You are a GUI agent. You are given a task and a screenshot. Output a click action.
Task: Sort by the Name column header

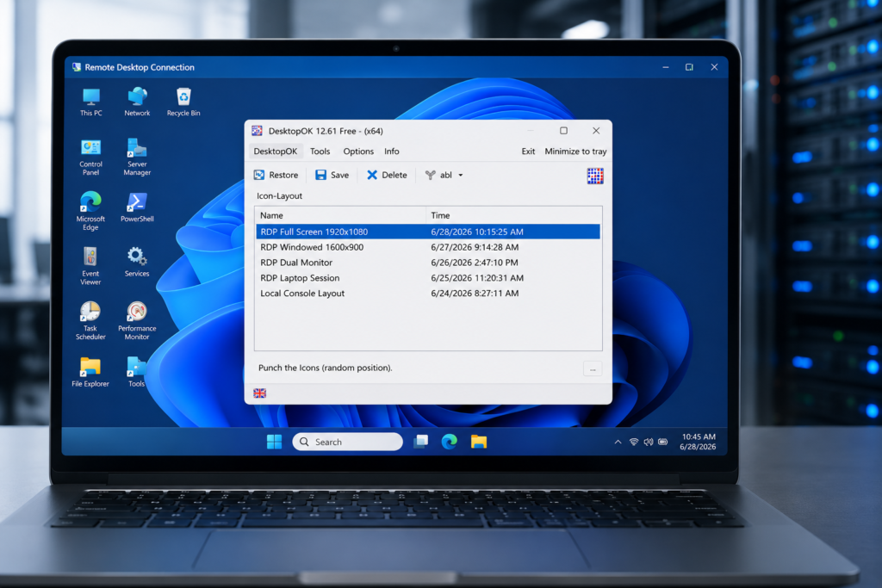click(x=340, y=215)
